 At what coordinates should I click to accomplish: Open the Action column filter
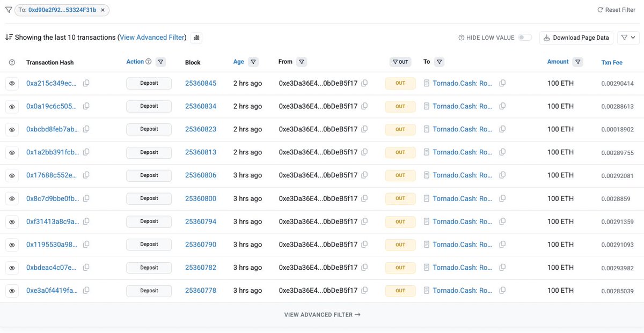click(x=160, y=62)
